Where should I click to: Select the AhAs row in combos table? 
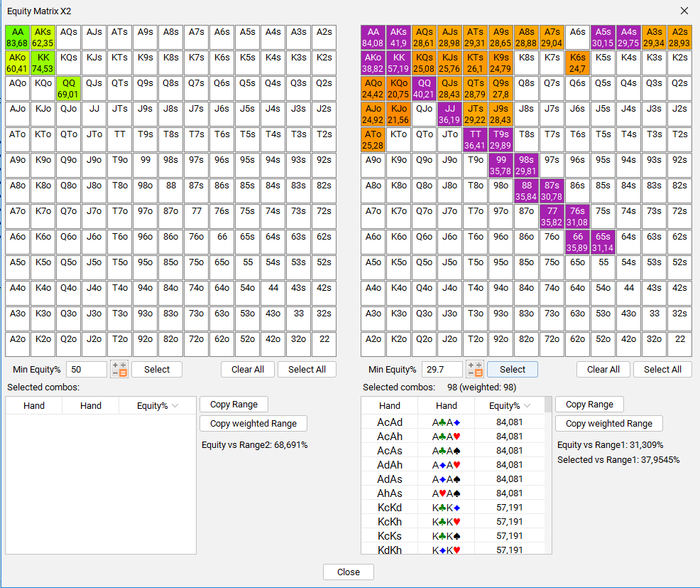453,493
